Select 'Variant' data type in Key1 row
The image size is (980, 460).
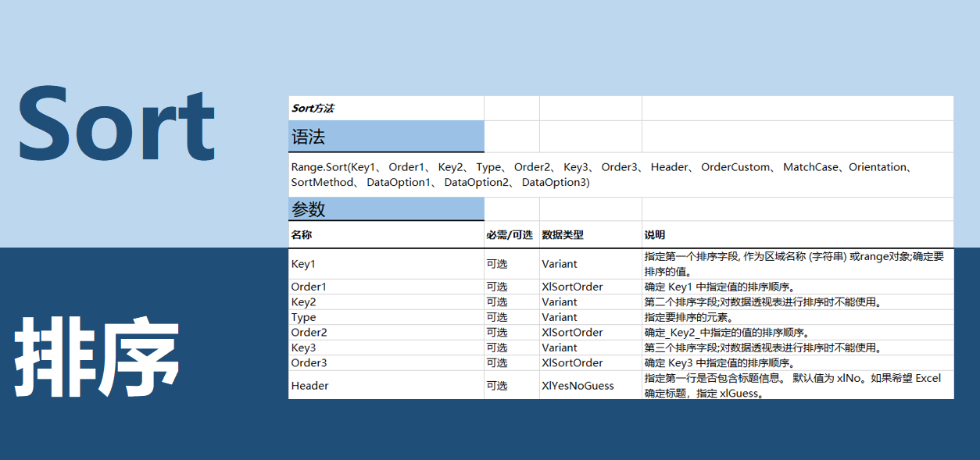591,264
